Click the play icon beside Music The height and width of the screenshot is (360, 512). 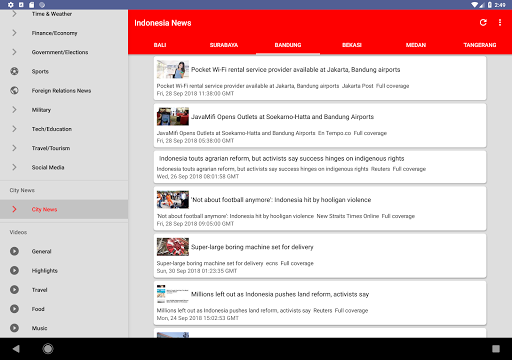[x=14, y=328]
